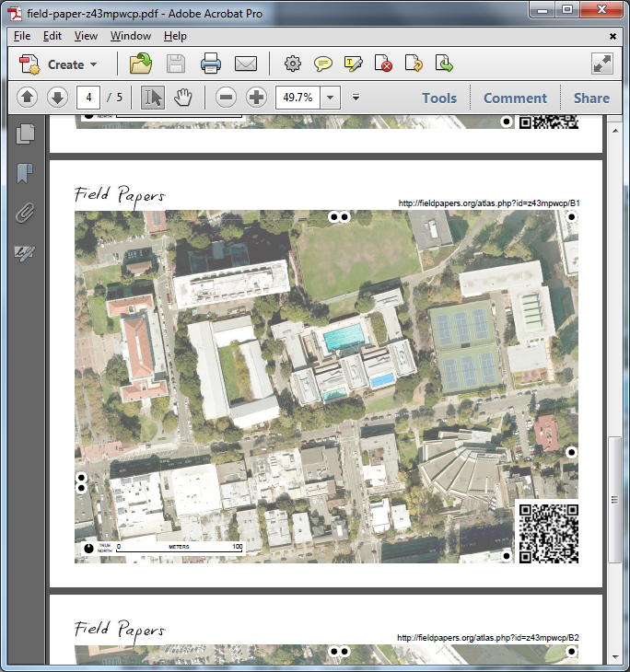Screen dimensions: 630x672
Task: Click the Create PDF icon
Action: click(29, 64)
